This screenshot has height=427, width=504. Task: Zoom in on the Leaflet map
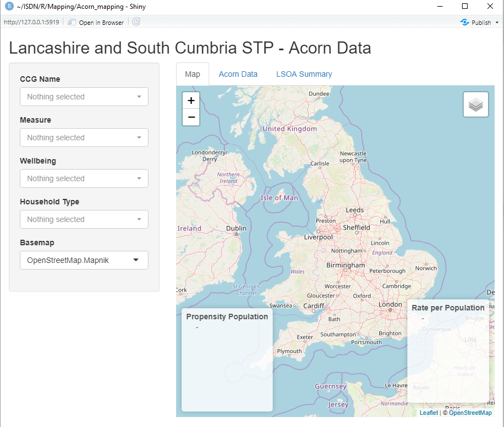191,101
